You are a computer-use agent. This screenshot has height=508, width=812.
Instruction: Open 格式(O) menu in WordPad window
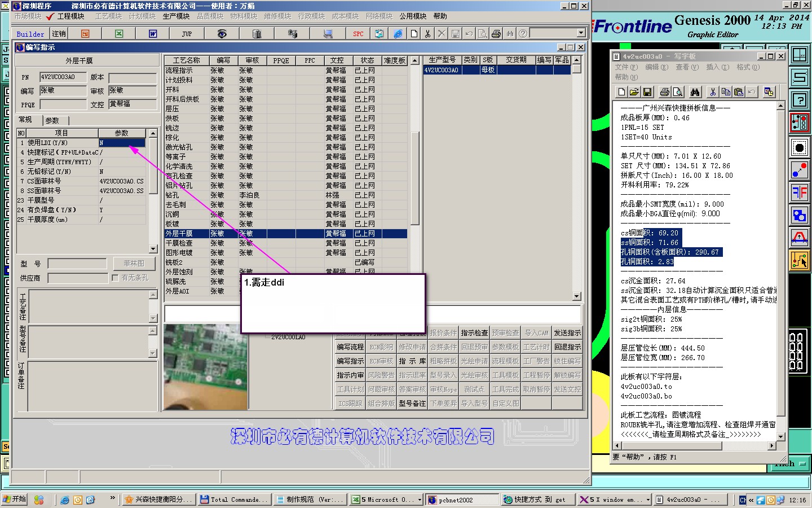coord(748,67)
